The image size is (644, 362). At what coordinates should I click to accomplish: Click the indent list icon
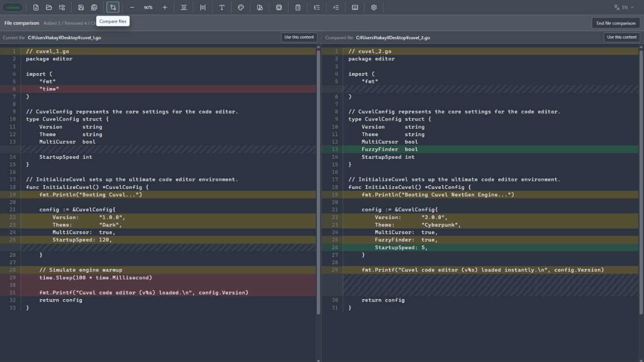(336, 7)
